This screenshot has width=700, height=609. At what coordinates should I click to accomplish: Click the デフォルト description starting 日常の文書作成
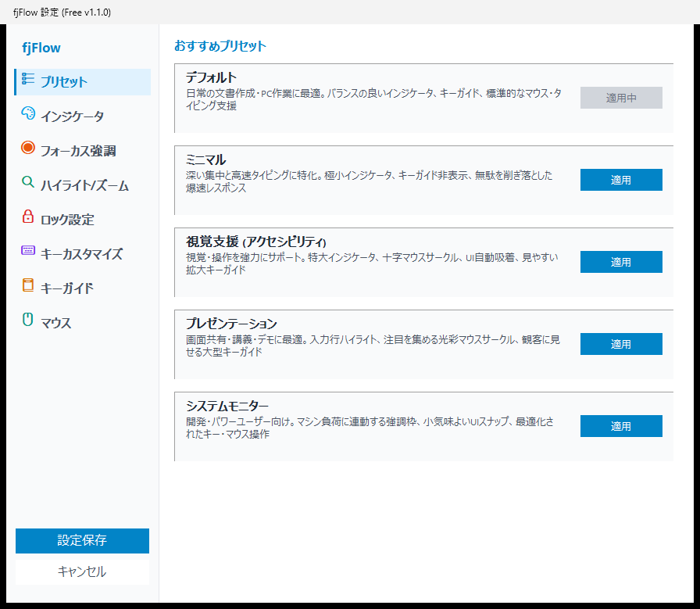(373, 99)
